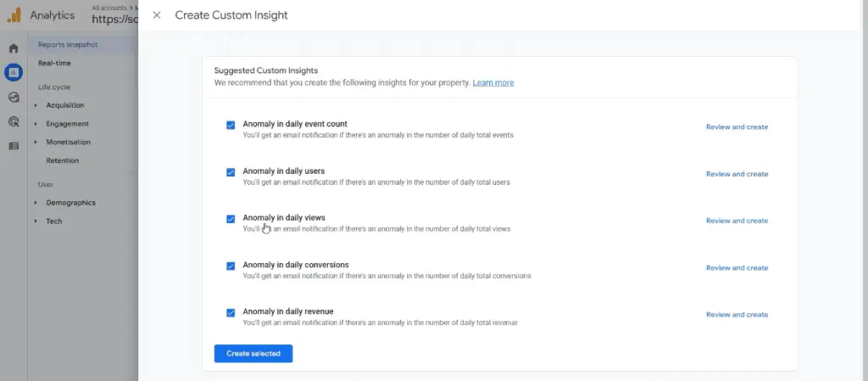Open the Explore icon in sidebar
The width and height of the screenshot is (868, 381).
[x=14, y=98]
